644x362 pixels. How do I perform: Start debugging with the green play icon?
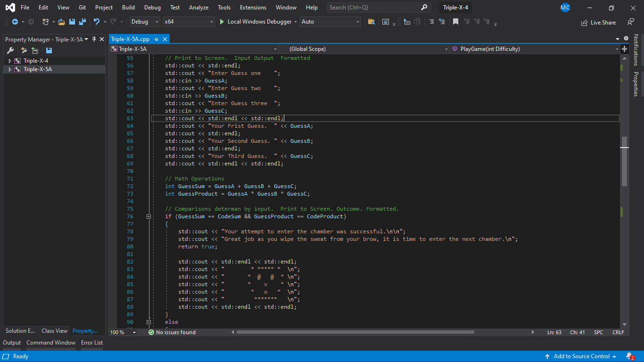click(x=222, y=22)
